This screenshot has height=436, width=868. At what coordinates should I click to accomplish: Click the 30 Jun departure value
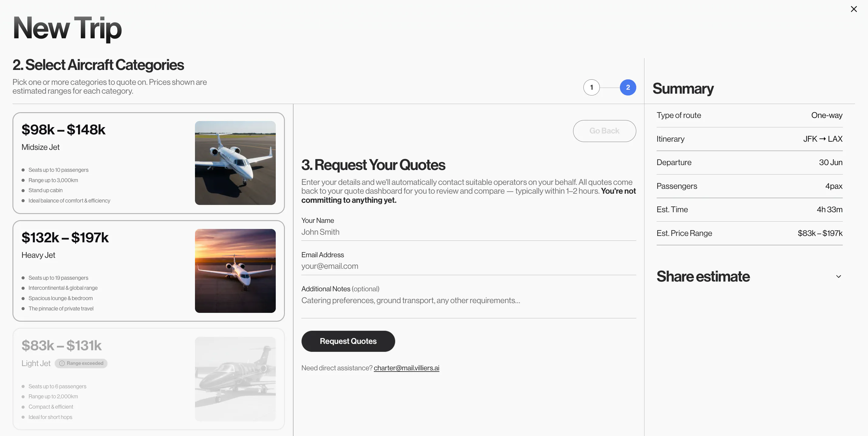(x=831, y=162)
